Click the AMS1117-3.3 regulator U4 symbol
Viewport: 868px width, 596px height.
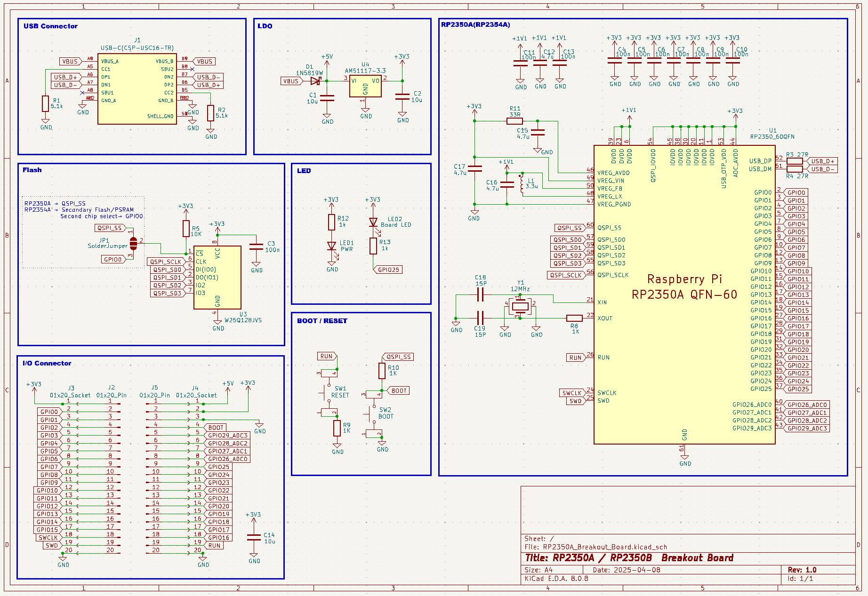365,86
